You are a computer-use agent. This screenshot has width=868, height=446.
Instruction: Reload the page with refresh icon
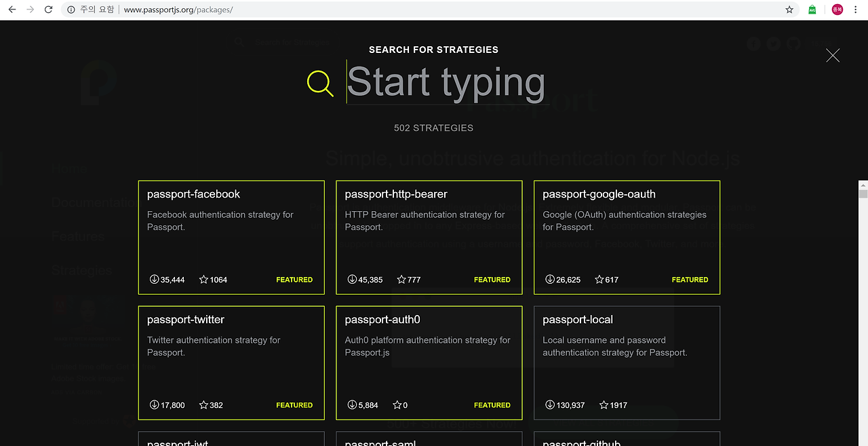tap(48, 10)
